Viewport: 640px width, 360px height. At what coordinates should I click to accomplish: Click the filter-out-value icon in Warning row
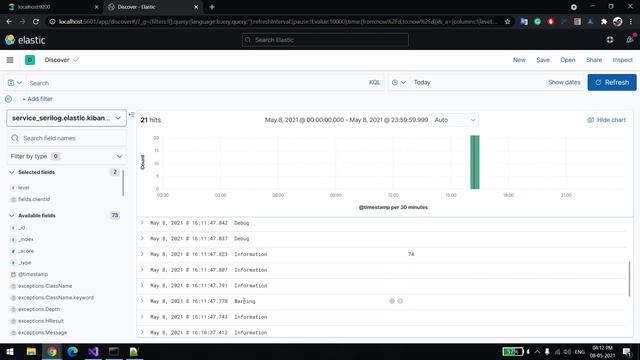[400, 301]
